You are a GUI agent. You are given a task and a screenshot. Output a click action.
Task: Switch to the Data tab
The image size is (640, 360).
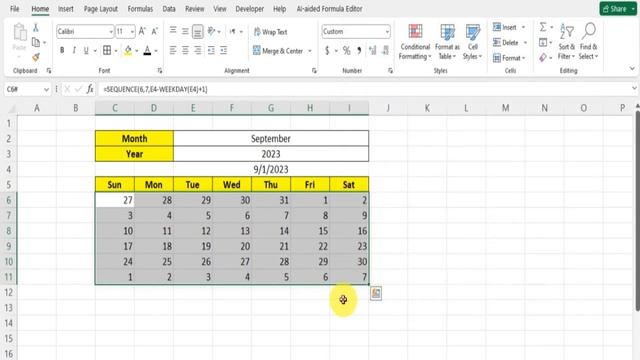pos(169,9)
